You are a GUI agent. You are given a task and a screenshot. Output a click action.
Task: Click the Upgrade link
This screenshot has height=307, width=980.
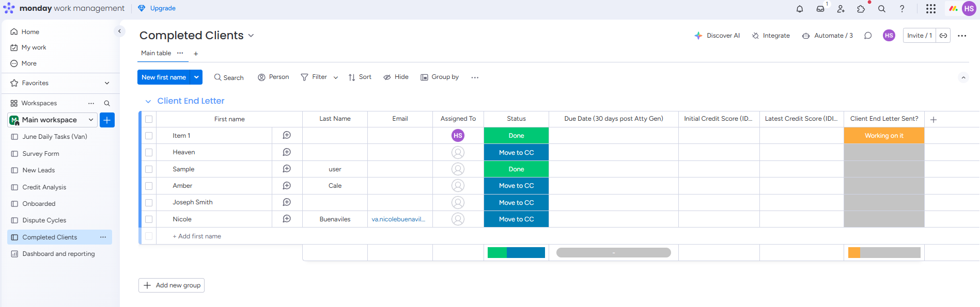click(x=162, y=8)
